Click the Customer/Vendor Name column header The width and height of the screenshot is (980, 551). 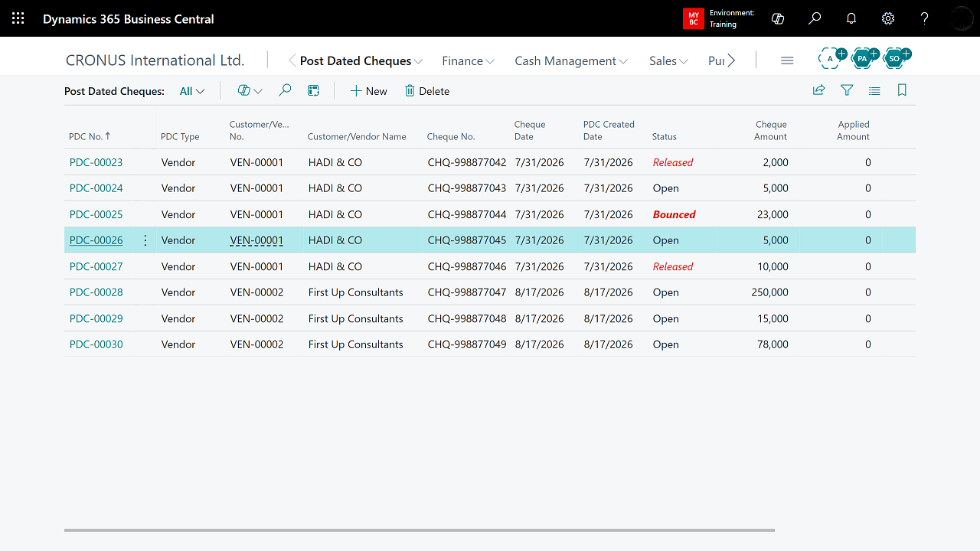click(357, 136)
